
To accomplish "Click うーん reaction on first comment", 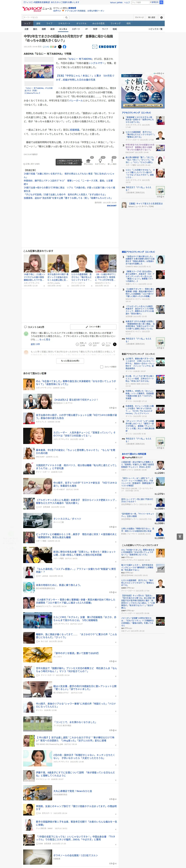I will tap(106, 344).
